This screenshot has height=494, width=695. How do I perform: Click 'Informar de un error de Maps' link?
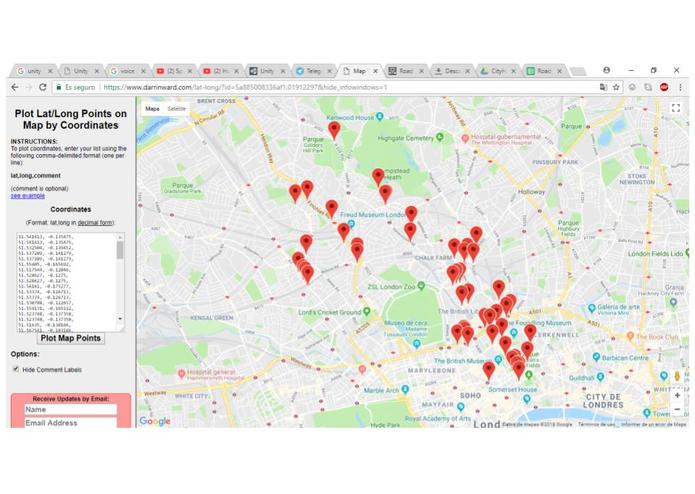pos(653,424)
